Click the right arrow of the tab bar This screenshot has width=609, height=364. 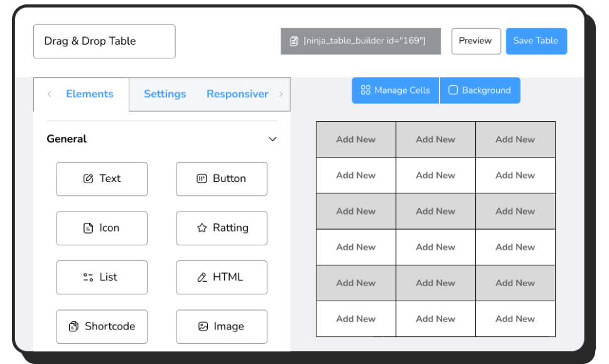[x=281, y=94]
